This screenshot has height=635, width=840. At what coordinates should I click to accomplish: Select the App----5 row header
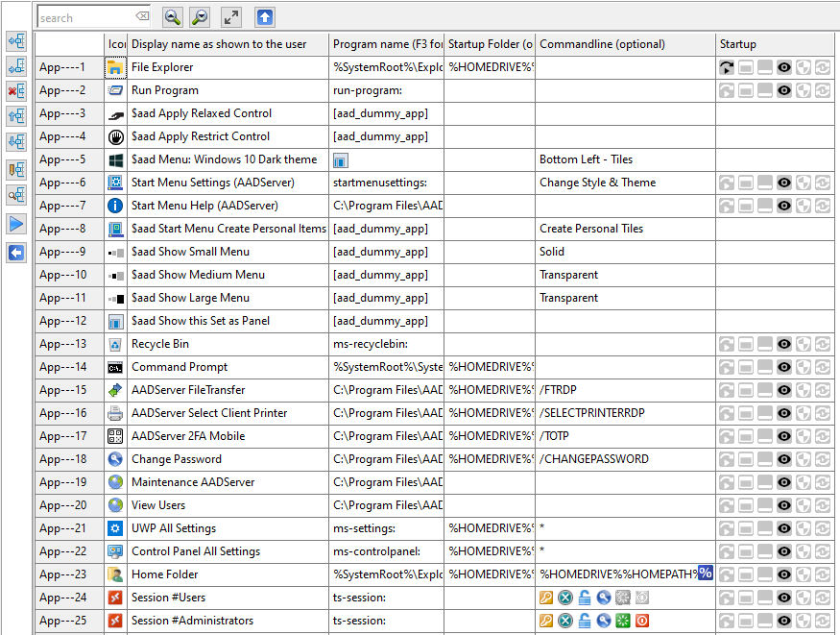point(63,159)
